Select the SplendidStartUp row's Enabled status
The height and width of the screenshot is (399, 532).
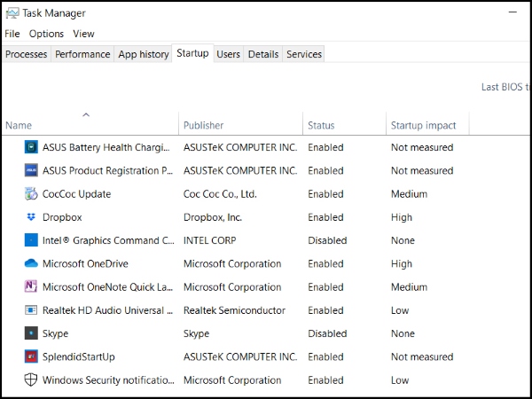click(x=325, y=356)
